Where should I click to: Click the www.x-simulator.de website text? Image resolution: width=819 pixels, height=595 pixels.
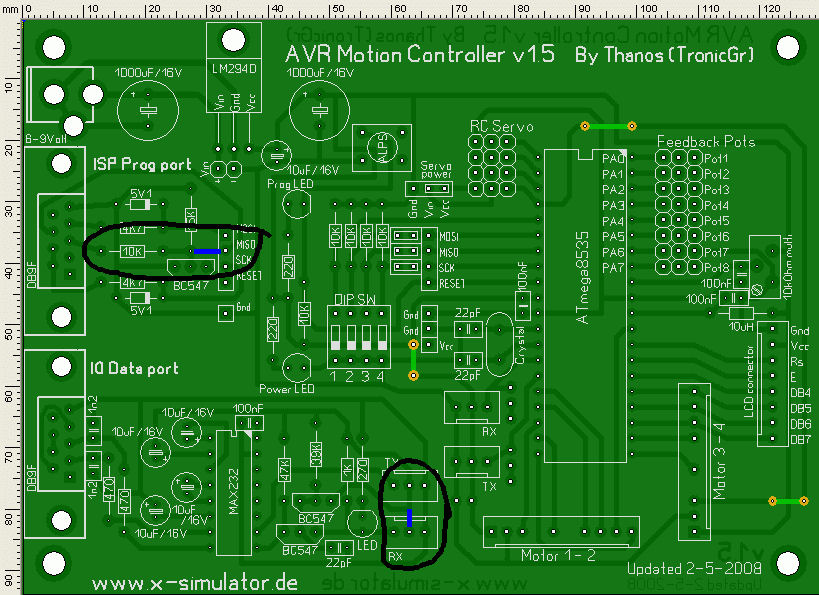pyautogui.click(x=195, y=582)
